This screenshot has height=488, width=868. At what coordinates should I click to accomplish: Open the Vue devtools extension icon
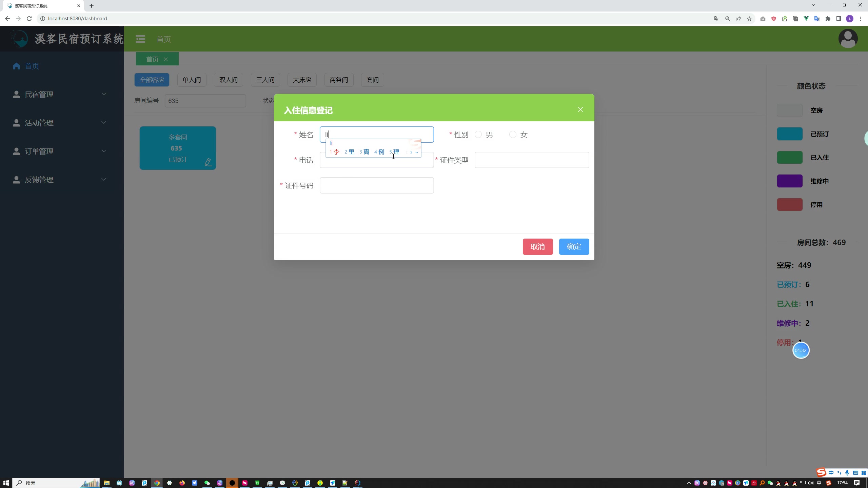[x=806, y=19]
